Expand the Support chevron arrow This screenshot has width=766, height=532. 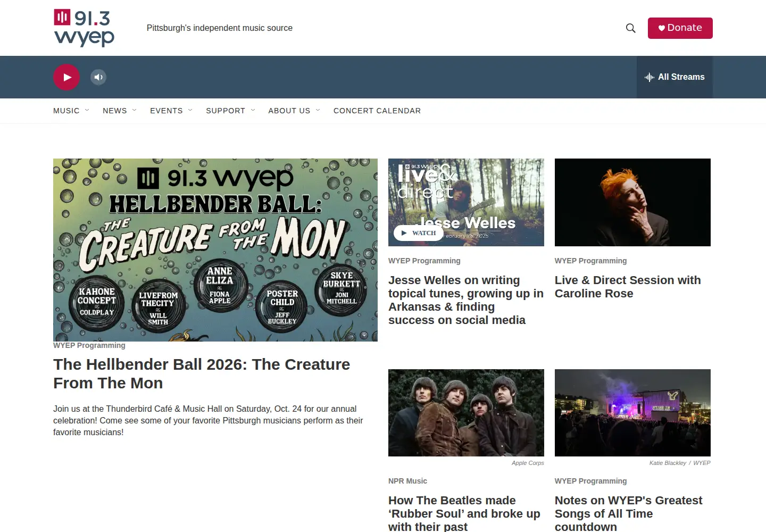253,110
